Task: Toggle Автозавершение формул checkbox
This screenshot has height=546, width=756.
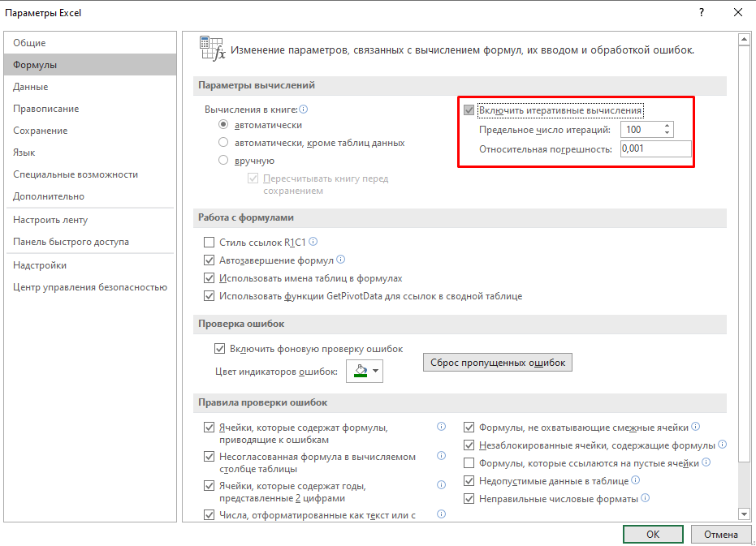Action: pos(210,260)
